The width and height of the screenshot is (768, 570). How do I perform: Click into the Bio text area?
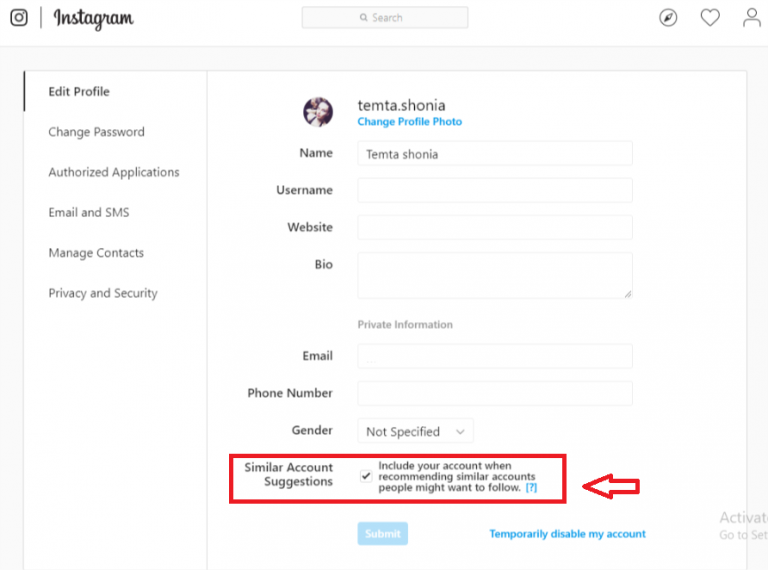coord(495,275)
